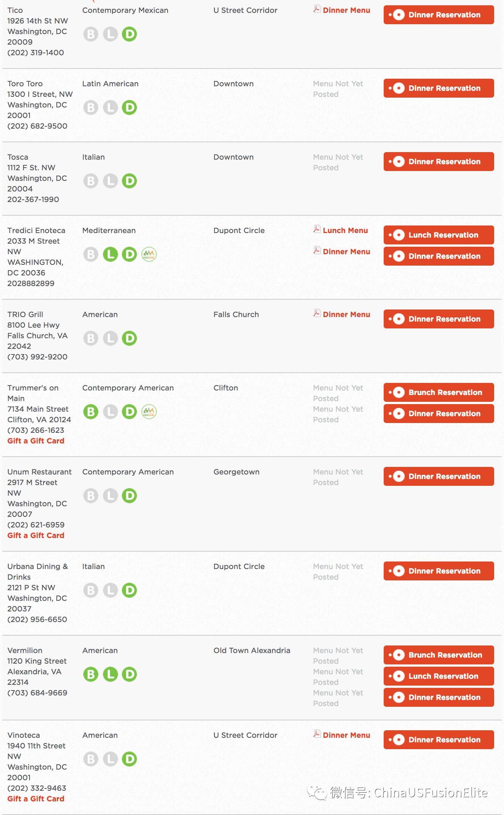504x815 pixels.
Task: Book Vermilion Lunch Reservation
Action: (x=439, y=676)
